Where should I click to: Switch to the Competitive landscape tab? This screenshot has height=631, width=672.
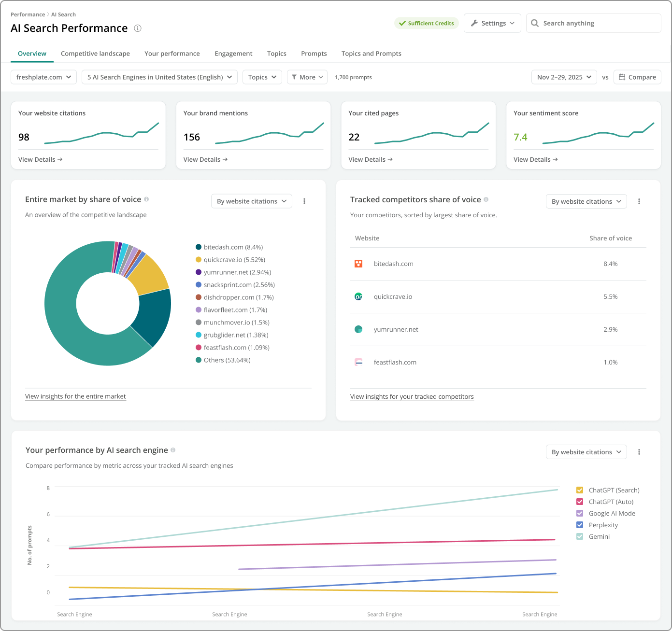click(x=95, y=54)
